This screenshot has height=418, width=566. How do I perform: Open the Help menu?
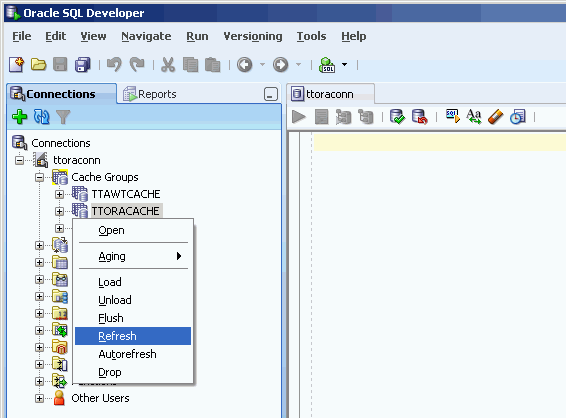[x=354, y=36]
